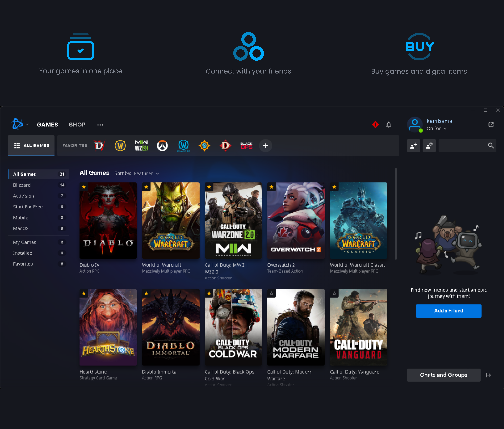The image size is (504, 429).
Task: Favorite Call of Duty: Vanguard star
Action: coord(334,293)
